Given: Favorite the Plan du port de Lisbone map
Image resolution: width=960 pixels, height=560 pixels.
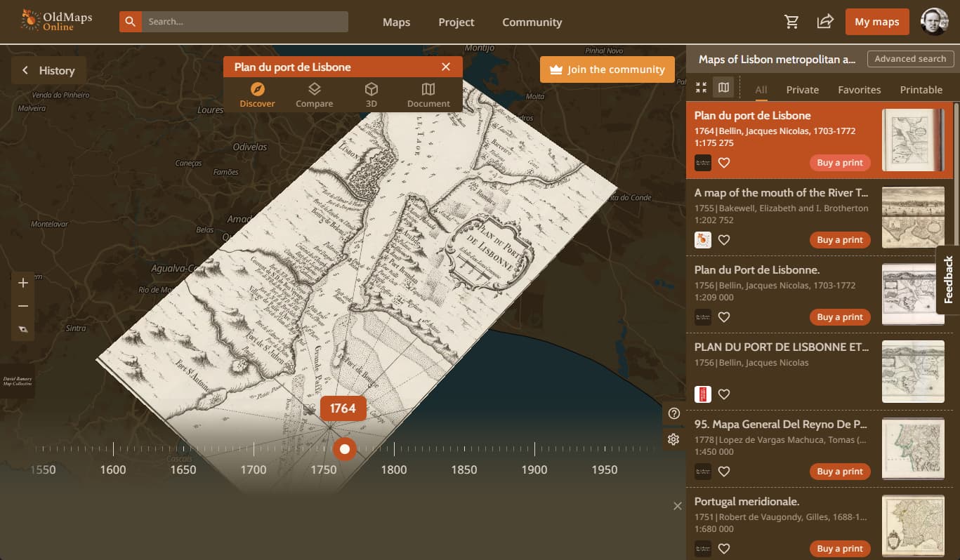Looking at the screenshot, I should (724, 163).
